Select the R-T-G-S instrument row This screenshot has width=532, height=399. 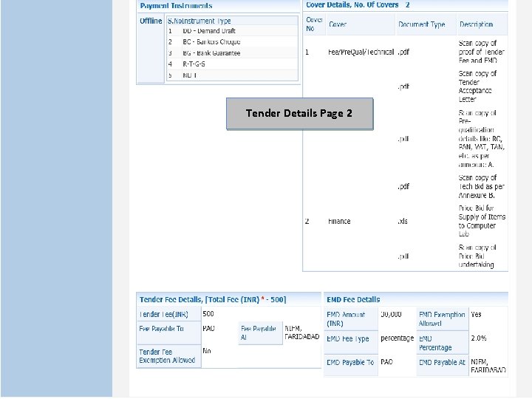click(233, 64)
